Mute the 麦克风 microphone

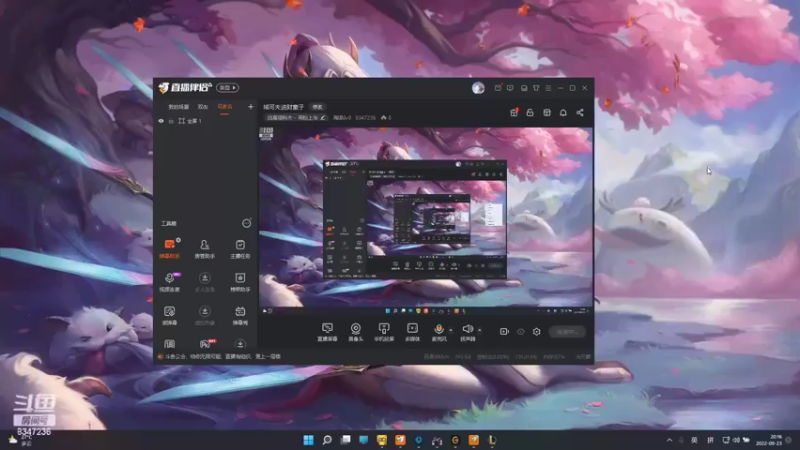pyautogui.click(x=439, y=332)
